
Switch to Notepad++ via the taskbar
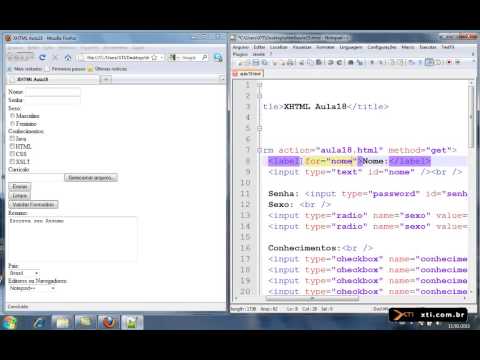click(x=132, y=322)
